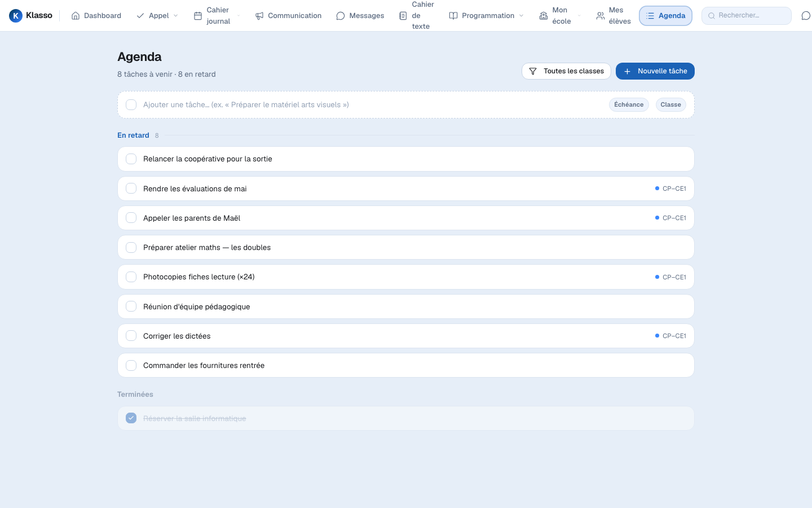This screenshot has height=508, width=812.
Task: Open the 'Toutes les classes' filter
Action: (x=566, y=71)
